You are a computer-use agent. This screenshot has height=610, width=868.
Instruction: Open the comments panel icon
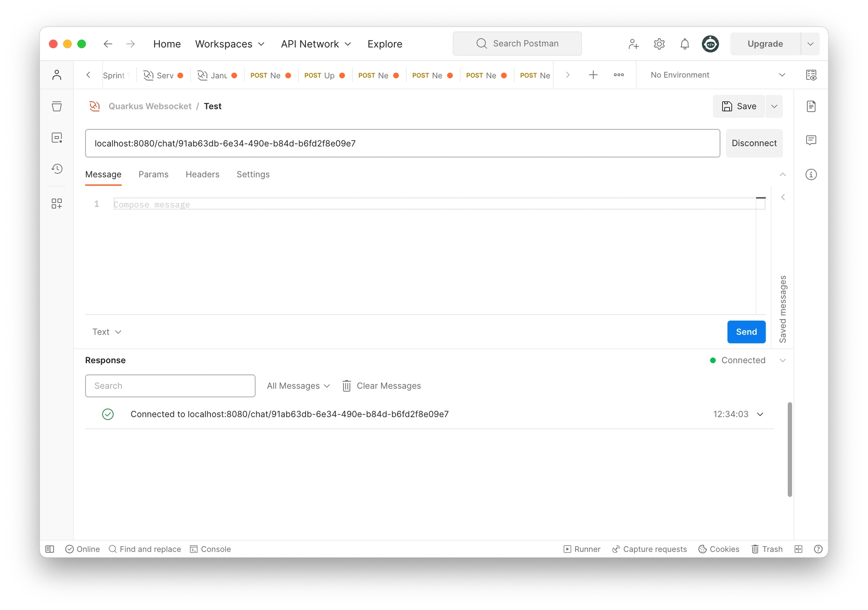click(811, 140)
